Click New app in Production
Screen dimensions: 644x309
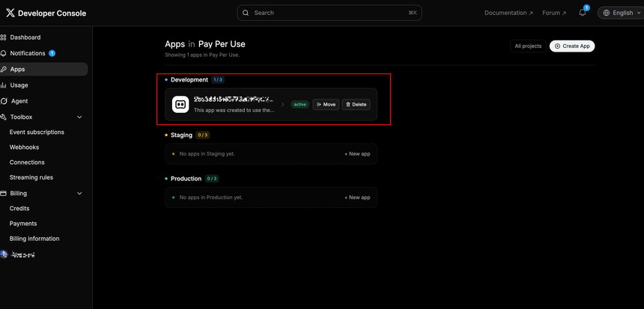coord(357,198)
